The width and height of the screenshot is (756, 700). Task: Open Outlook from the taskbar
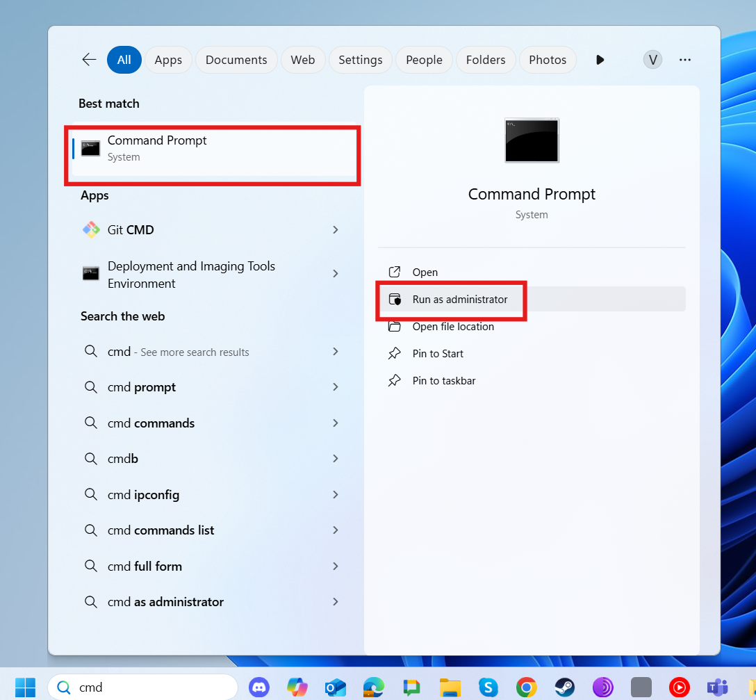click(x=335, y=687)
